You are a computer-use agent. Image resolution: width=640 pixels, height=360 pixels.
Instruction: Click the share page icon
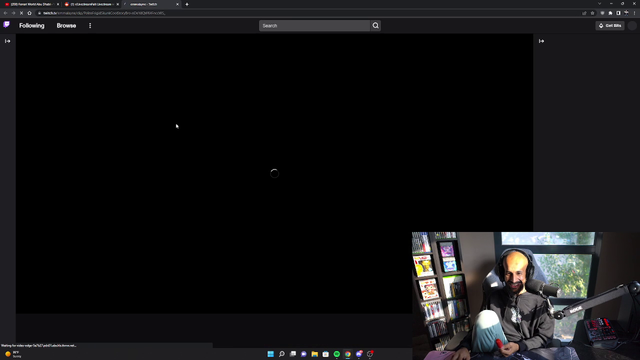pyautogui.click(x=584, y=13)
